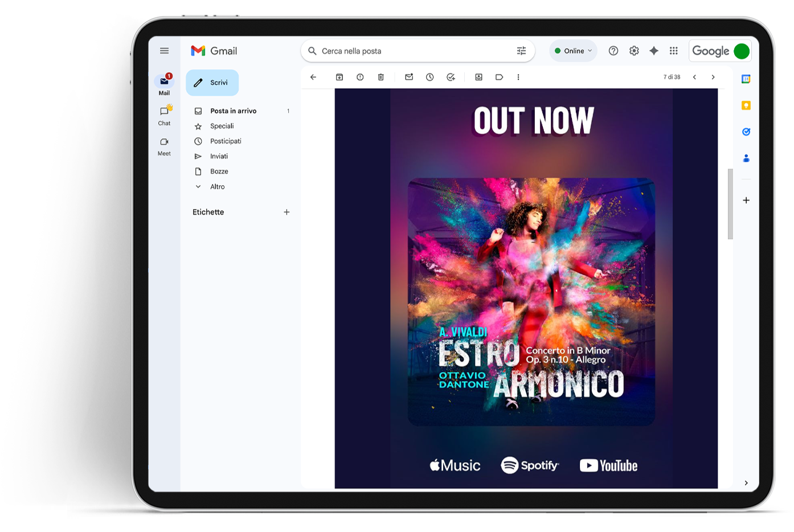Snooze this email with the clock icon

click(430, 77)
